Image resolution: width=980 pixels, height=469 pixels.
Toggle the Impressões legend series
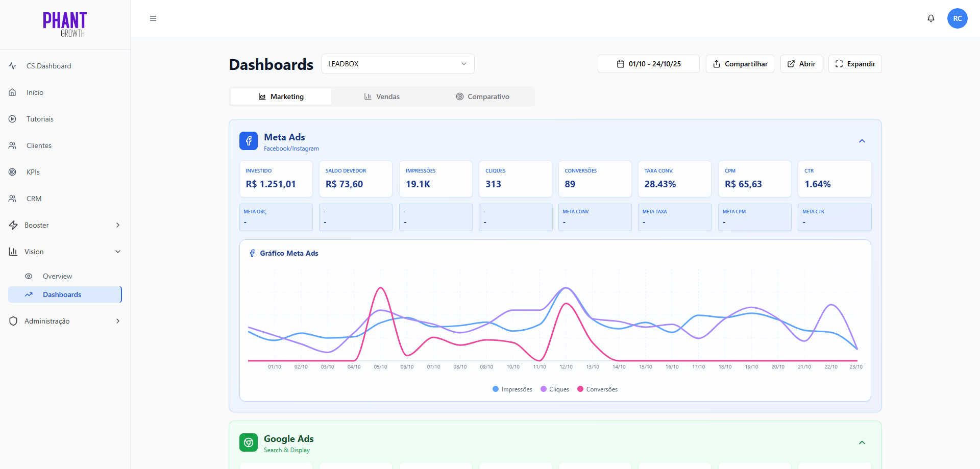[x=512, y=389]
